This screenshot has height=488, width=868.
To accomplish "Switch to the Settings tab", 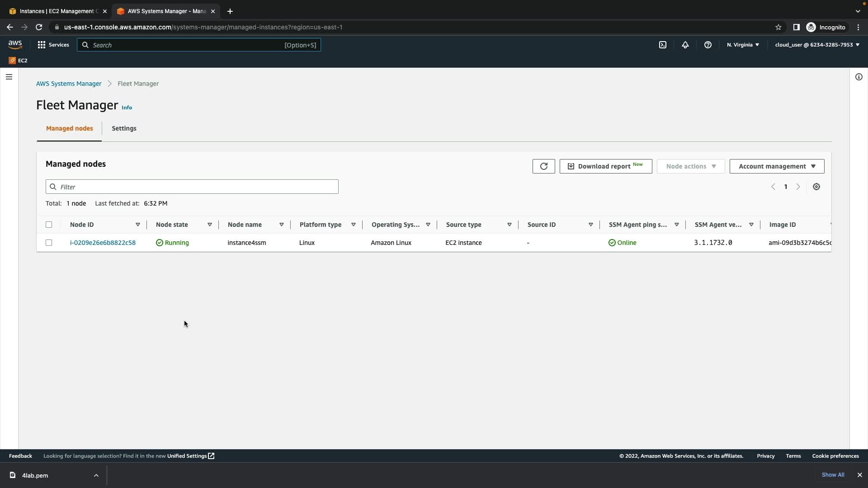I will (124, 128).
